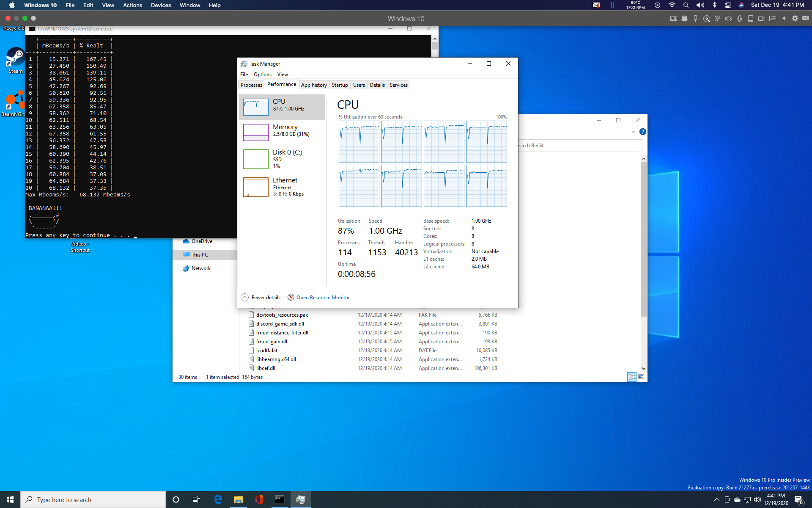This screenshot has height=508, width=812.
Task: Open Resource Monitor link
Action: coord(323,298)
